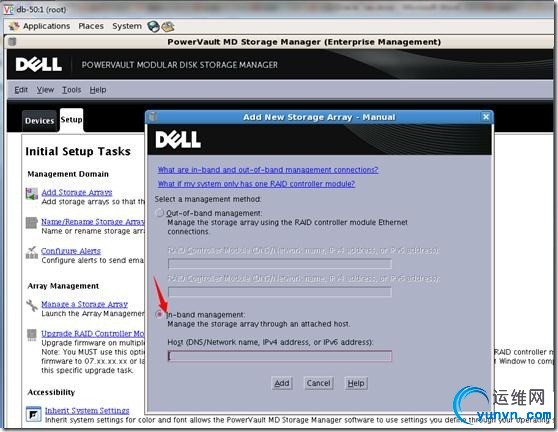Click the Configure Alerts icon

(32, 252)
